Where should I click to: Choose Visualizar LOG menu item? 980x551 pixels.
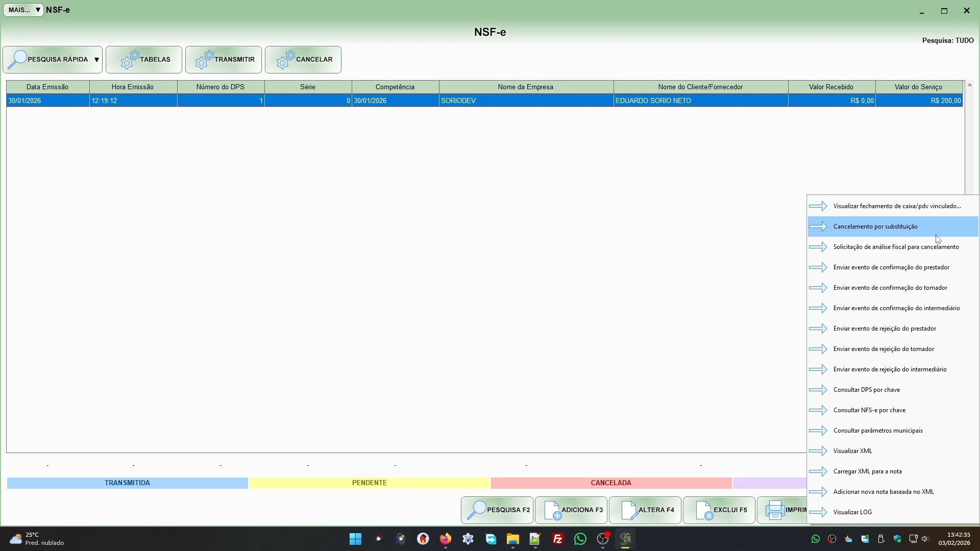pos(852,512)
